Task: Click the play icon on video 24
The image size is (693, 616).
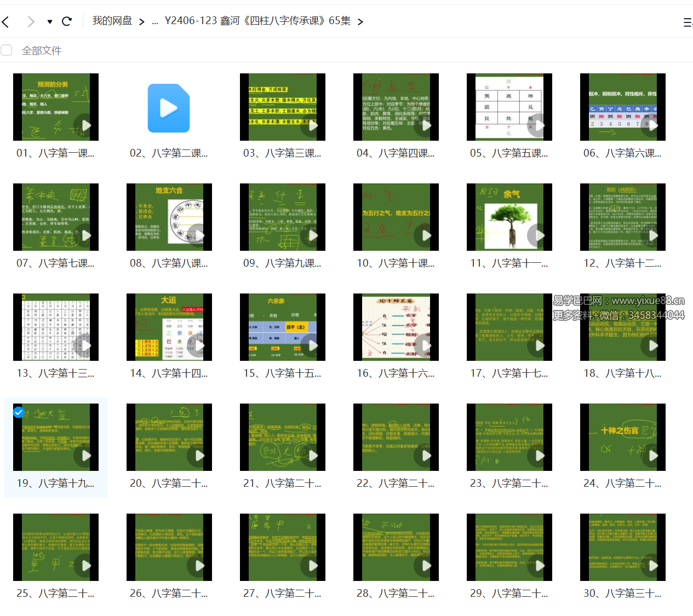Action: (652, 456)
